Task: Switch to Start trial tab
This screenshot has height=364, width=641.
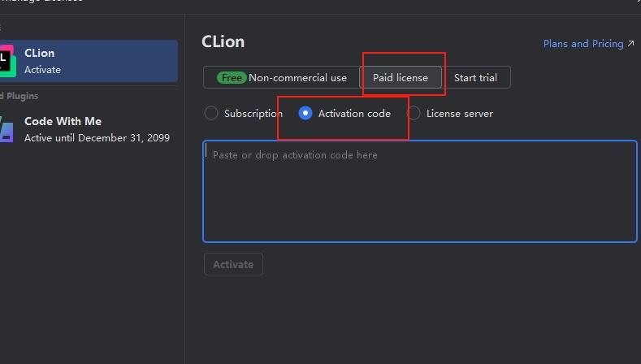Action: pos(476,77)
